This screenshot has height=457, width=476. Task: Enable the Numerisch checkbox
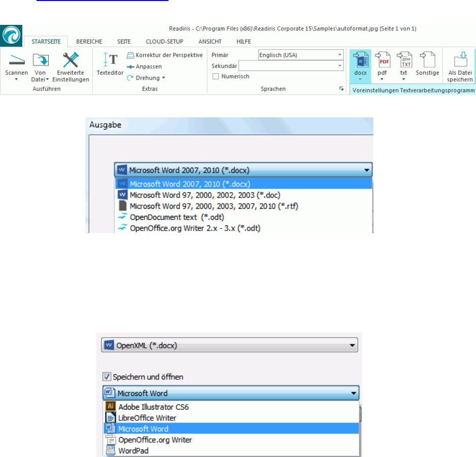[x=216, y=76]
